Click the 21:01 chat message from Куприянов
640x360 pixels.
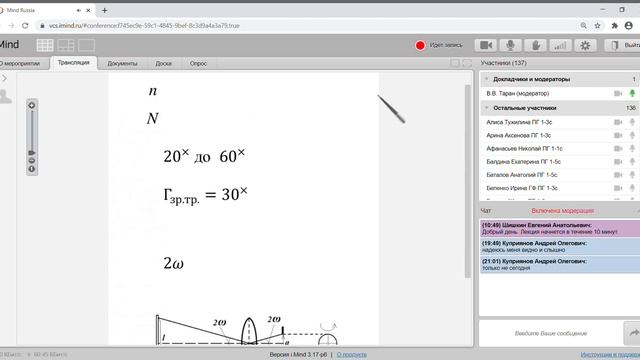560,264
